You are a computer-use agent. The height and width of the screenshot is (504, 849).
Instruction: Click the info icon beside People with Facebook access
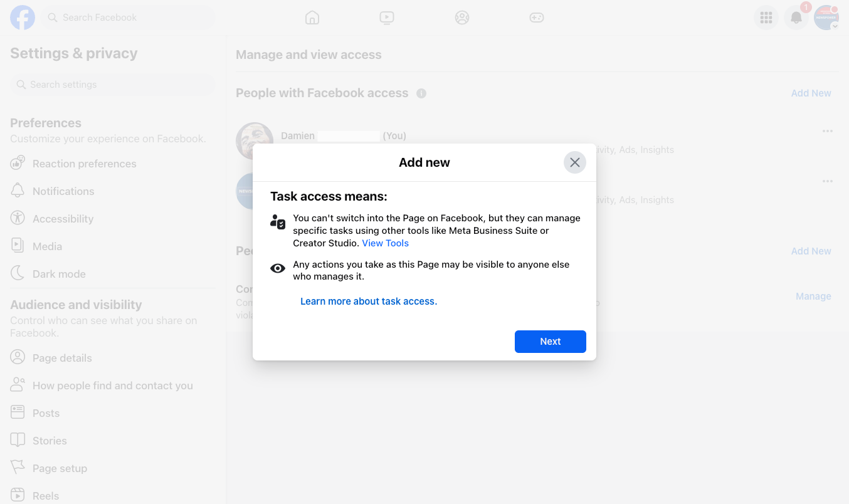[x=421, y=93]
